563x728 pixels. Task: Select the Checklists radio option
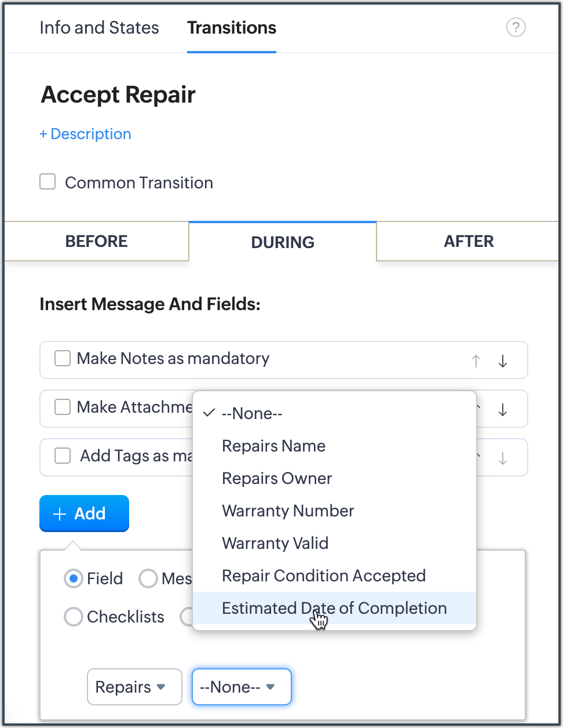[x=74, y=617]
